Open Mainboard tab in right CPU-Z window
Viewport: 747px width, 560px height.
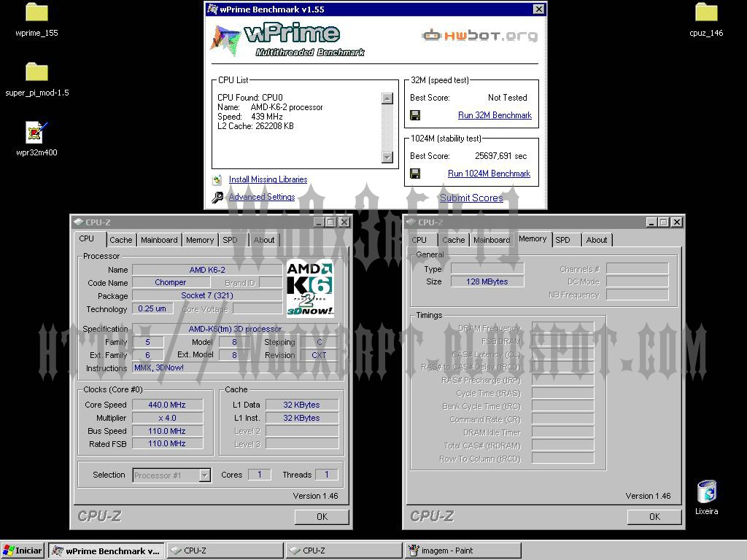pyautogui.click(x=492, y=240)
